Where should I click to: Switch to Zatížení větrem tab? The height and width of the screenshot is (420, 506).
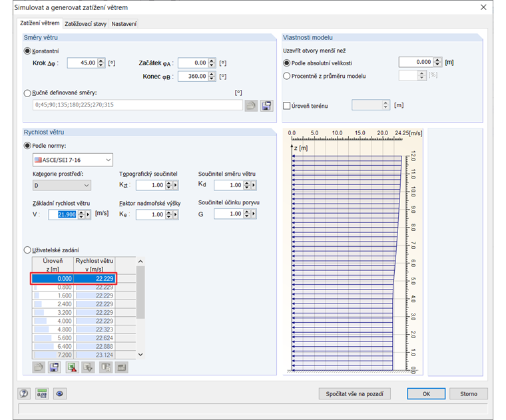tap(40, 23)
